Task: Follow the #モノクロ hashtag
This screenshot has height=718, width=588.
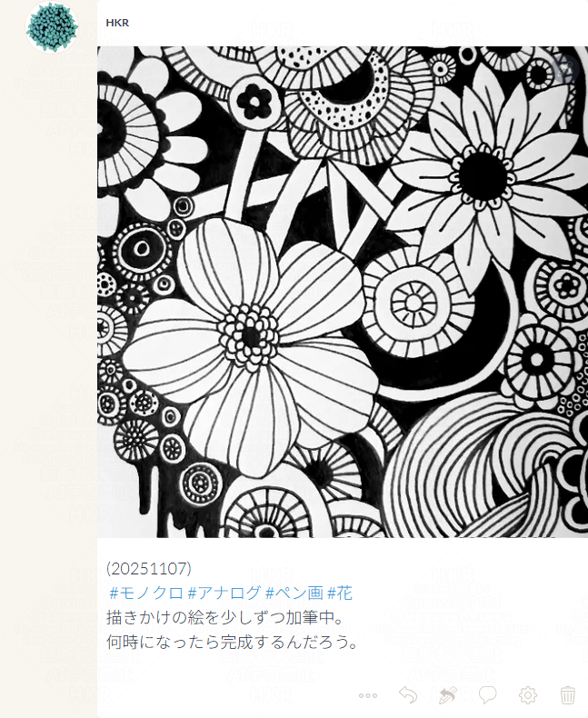Action: coord(146,593)
